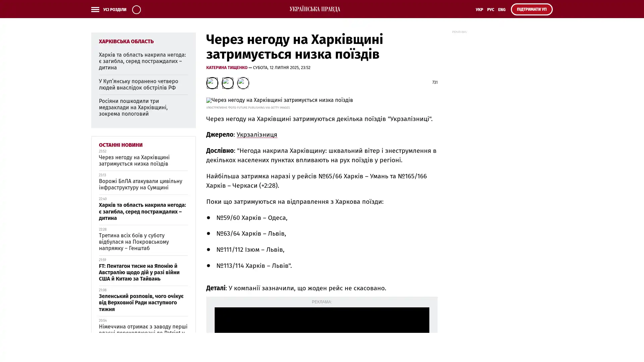Open author Катерина Тищенко's page
Image resolution: width=644 pixels, height=362 pixels.
point(226,68)
